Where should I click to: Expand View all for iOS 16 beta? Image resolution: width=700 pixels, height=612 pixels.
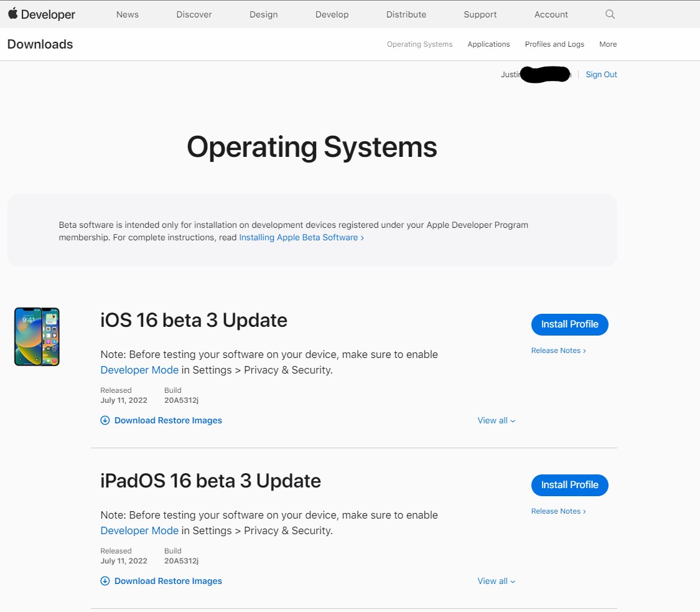point(496,420)
